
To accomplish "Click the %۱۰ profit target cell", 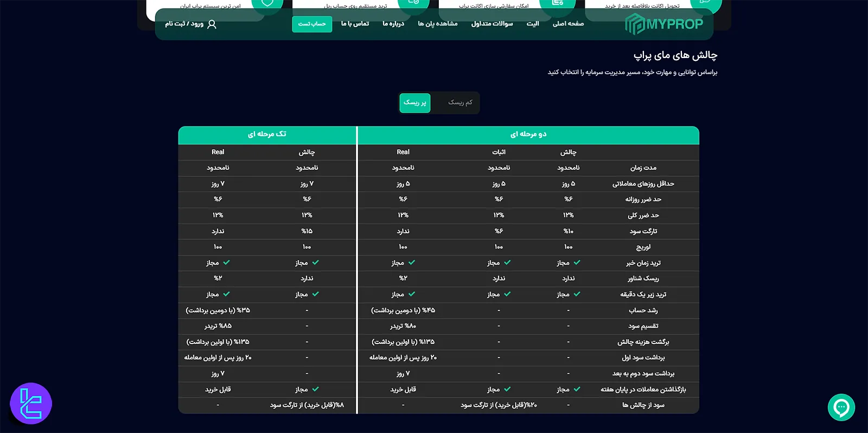I will pyautogui.click(x=569, y=231).
